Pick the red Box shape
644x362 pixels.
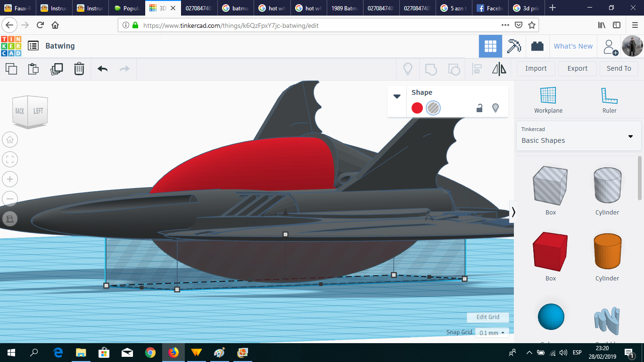(x=550, y=252)
